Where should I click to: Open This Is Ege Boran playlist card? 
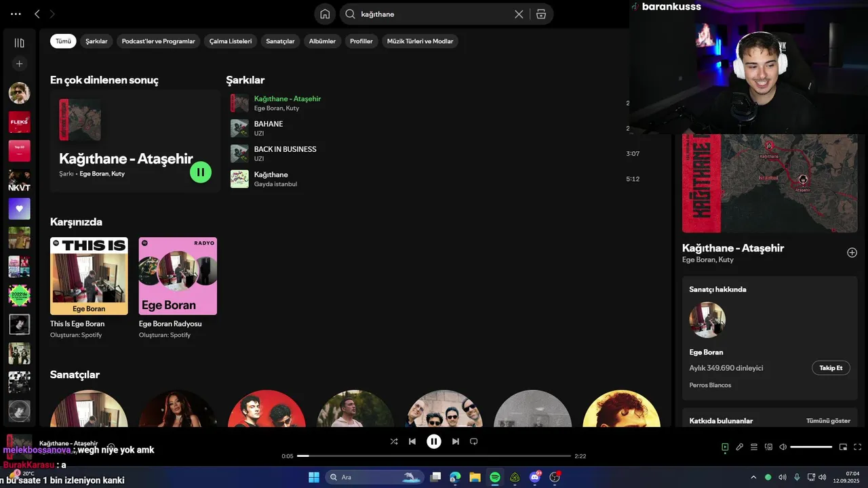coord(89,288)
